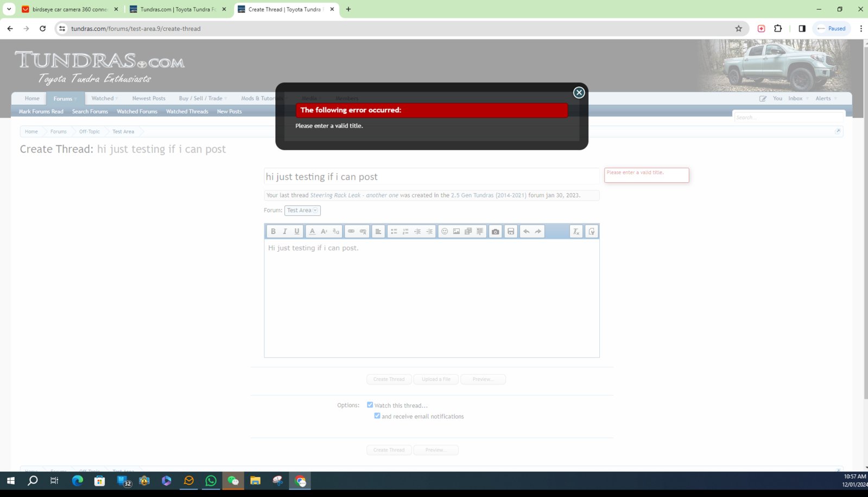Open Mods & Tutorials navigation tab
Image resolution: width=868 pixels, height=497 pixels.
(261, 99)
